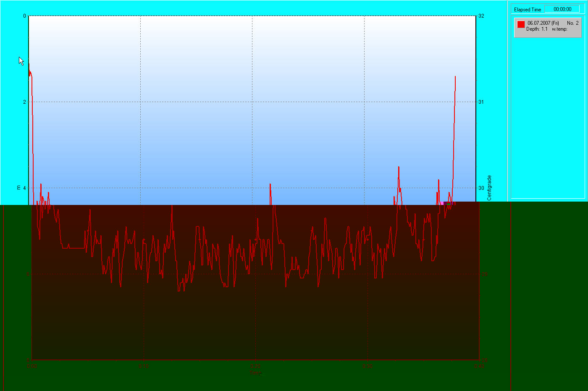
Task: Click the red dive color swatch in legend
Action: (x=521, y=24)
